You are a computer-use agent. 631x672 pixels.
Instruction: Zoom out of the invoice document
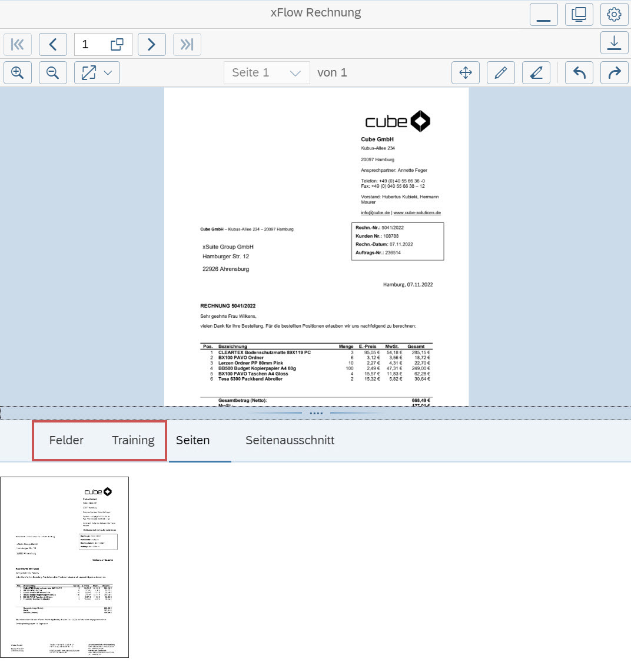52,72
